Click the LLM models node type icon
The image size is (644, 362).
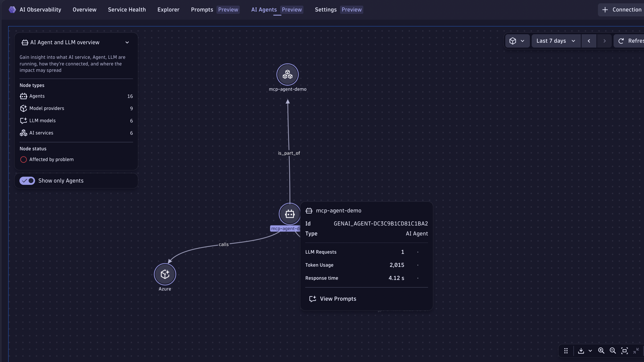pyautogui.click(x=23, y=121)
